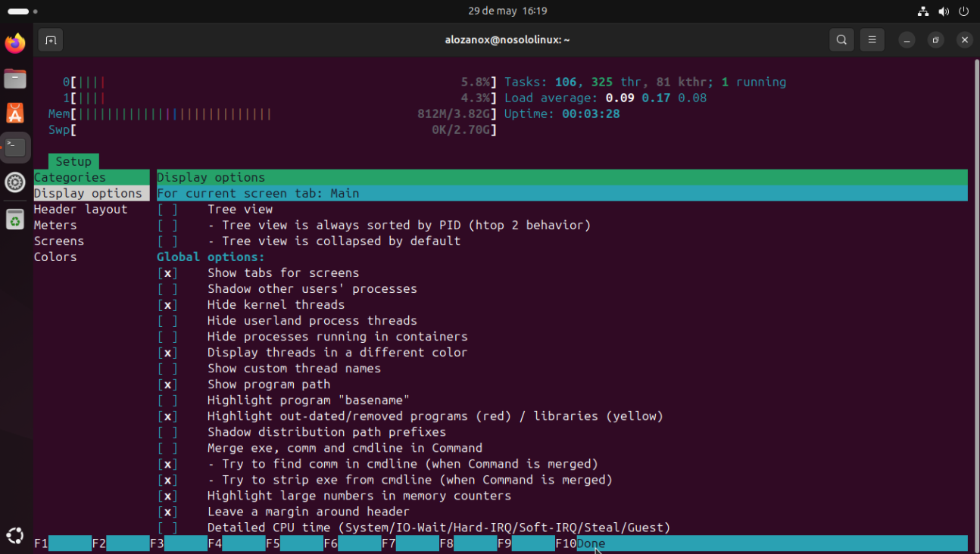Click the F10 Done button

point(590,543)
